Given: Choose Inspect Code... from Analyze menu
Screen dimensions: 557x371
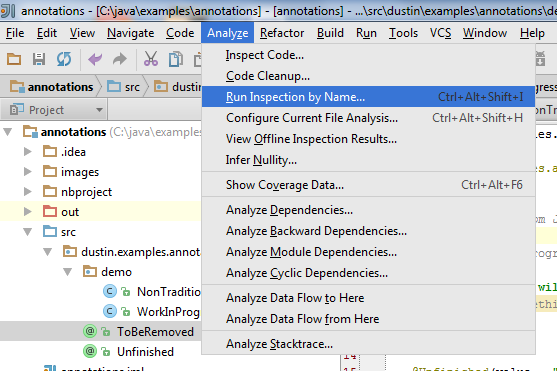Looking at the screenshot, I should (368, 55).
